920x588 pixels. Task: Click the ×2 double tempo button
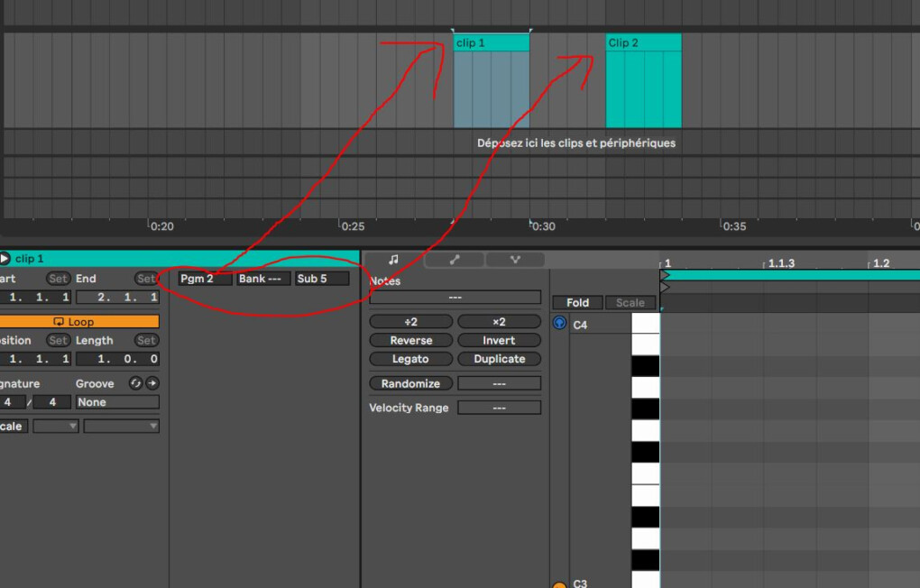[499, 322]
